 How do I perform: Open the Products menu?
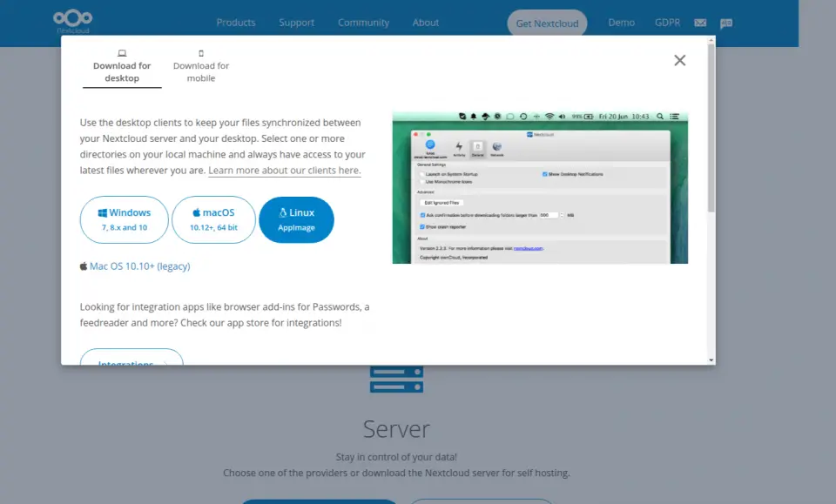point(236,23)
